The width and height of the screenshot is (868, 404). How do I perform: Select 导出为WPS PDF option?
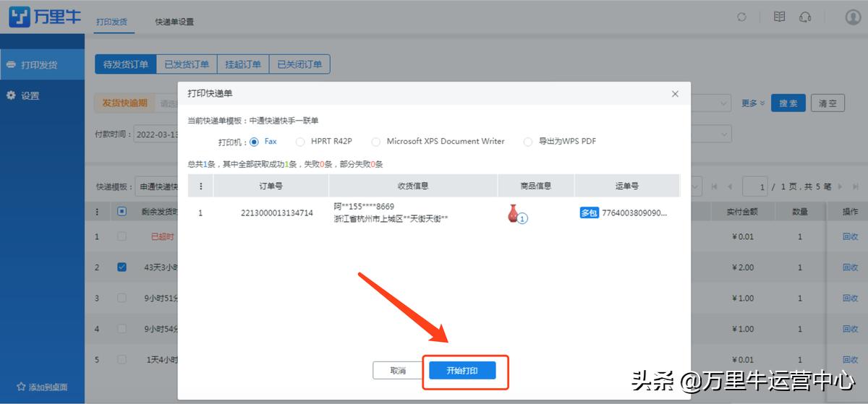(528, 142)
